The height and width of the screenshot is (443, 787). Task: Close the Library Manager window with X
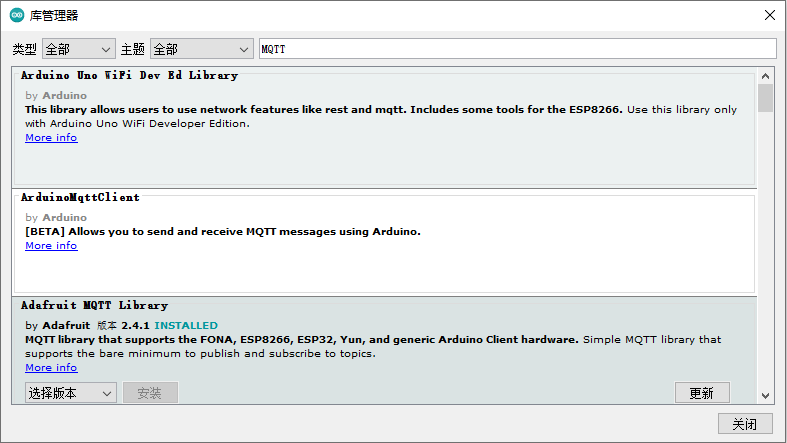[x=769, y=15]
